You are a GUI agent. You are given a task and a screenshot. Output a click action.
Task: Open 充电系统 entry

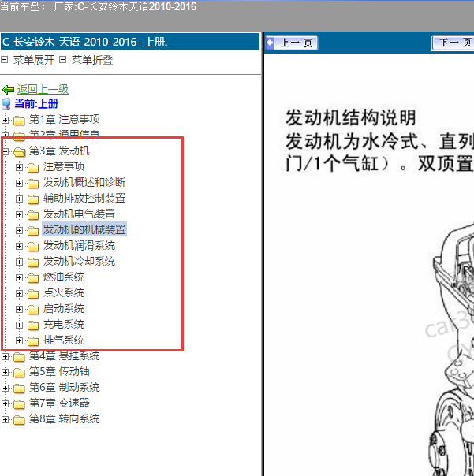point(64,324)
